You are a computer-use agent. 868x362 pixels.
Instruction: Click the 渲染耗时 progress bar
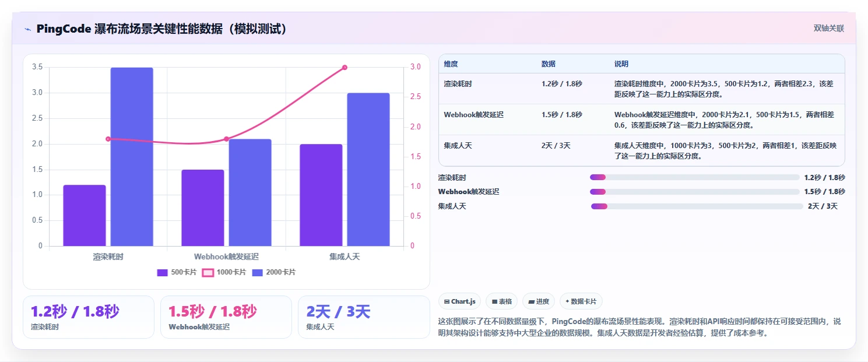(695, 177)
